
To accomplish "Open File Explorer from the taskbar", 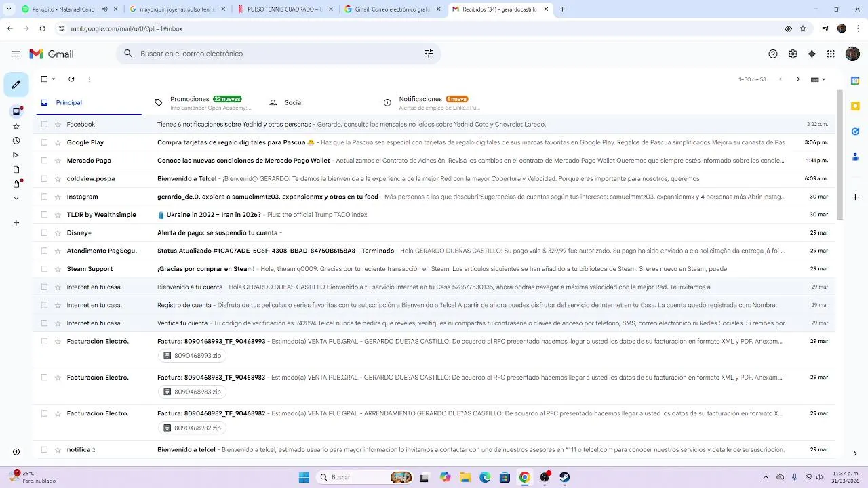I will (x=465, y=477).
